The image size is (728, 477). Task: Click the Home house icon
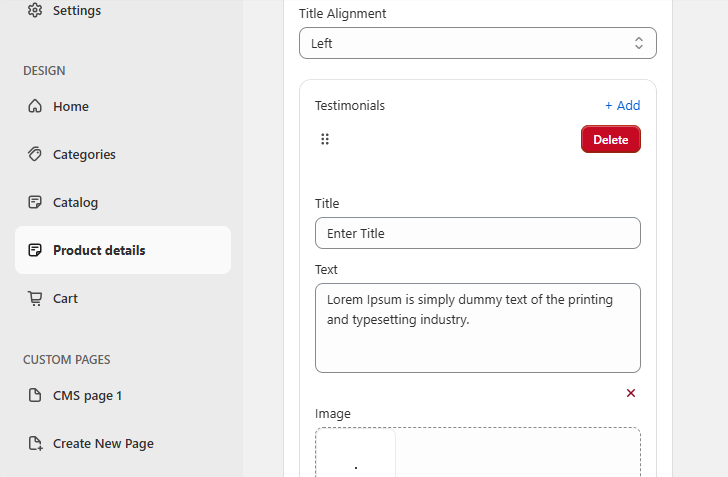point(35,106)
